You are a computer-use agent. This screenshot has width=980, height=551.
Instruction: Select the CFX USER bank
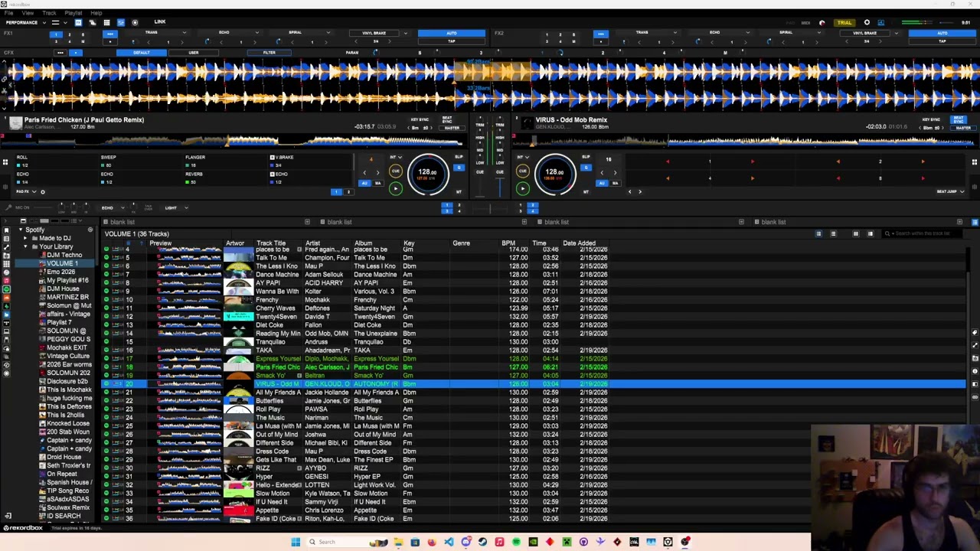click(x=193, y=53)
